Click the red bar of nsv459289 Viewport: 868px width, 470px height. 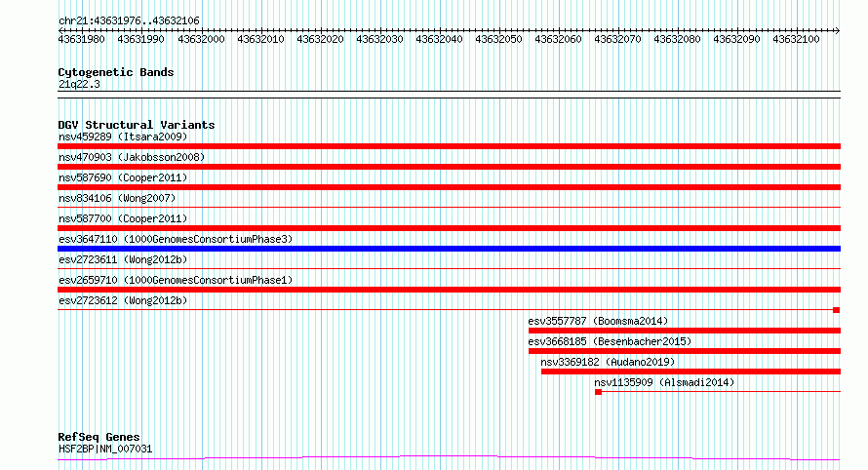(449, 146)
